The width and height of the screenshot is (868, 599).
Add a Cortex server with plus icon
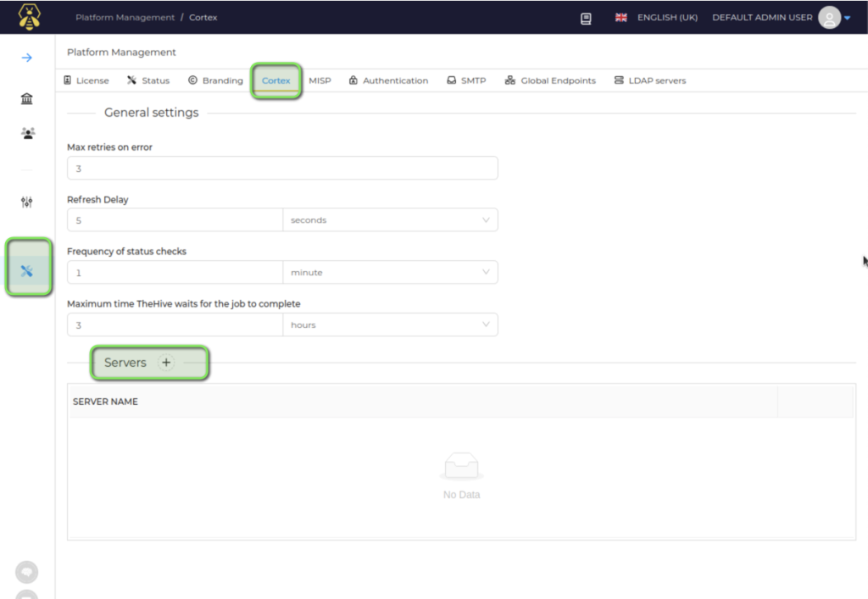[166, 363]
